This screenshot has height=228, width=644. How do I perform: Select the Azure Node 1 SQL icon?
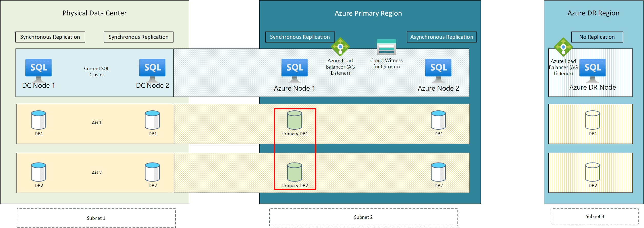(294, 71)
